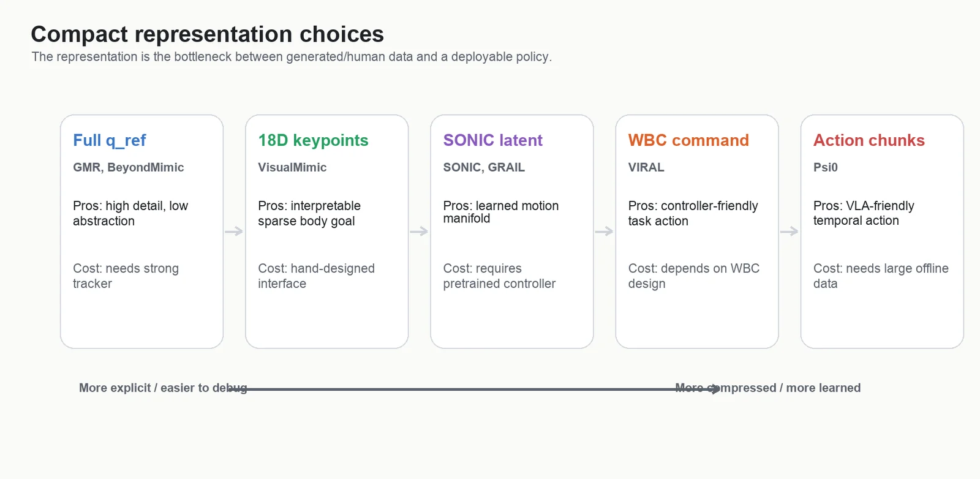Click the VisualMimic subtitle text
980x479 pixels.
click(292, 167)
